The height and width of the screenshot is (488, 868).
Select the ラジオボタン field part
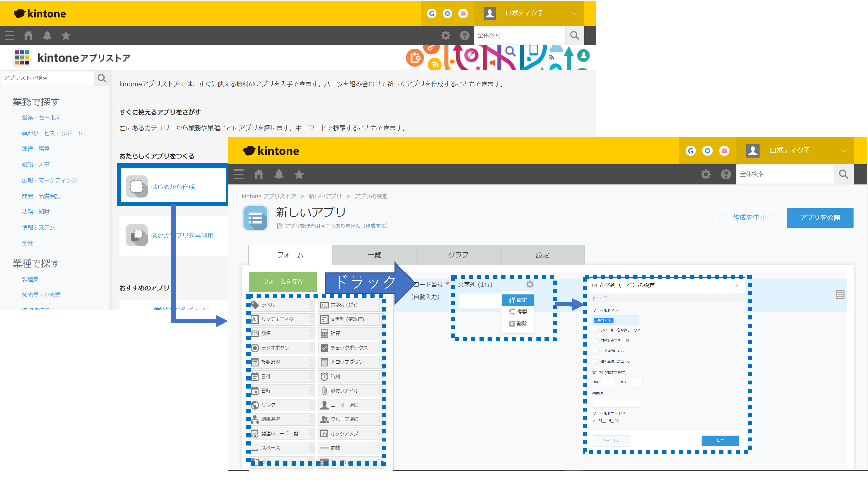[x=281, y=348]
